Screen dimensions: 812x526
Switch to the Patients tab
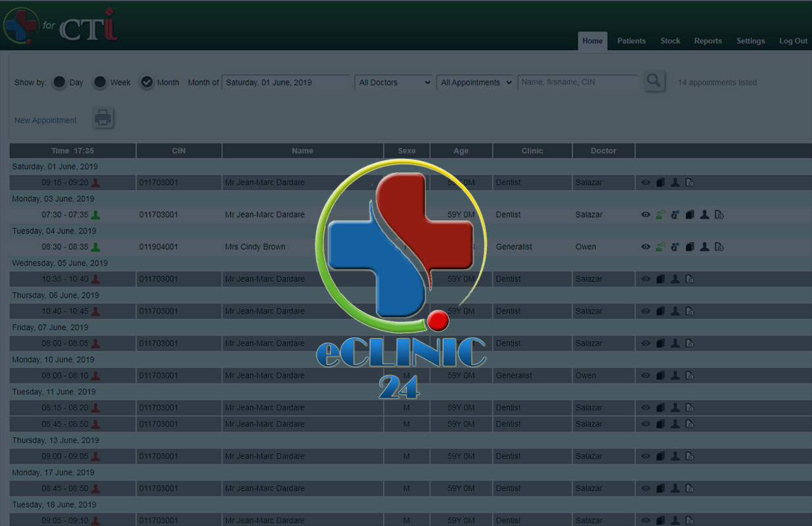[631, 41]
